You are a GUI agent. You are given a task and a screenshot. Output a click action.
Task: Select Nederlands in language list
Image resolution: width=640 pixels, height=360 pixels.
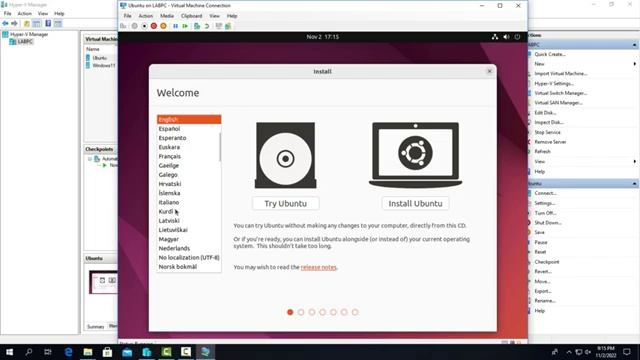(189, 248)
